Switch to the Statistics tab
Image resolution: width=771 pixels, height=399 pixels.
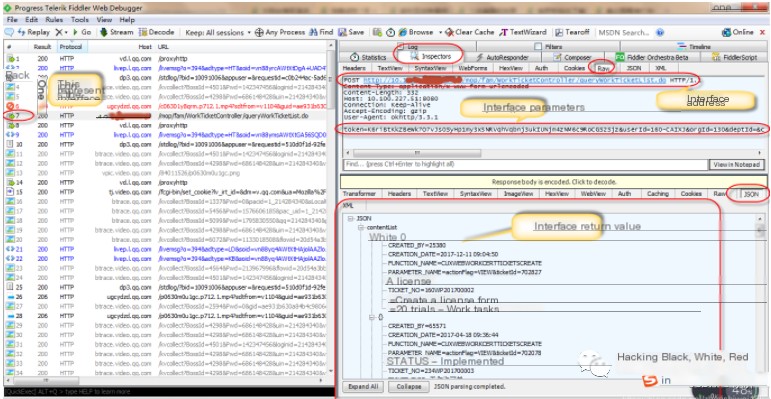click(369, 57)
